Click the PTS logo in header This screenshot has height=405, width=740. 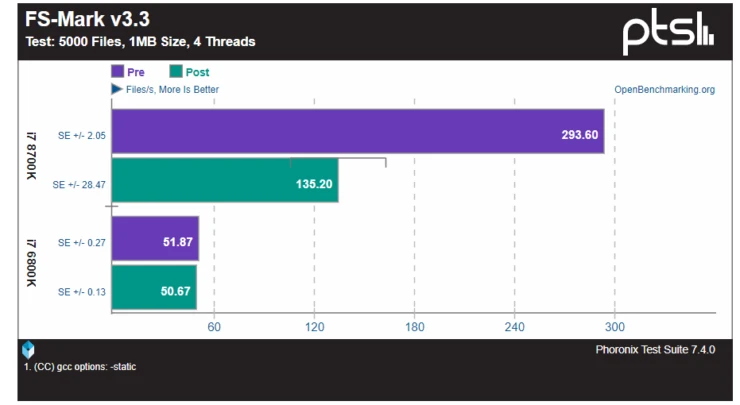point(669,35)
